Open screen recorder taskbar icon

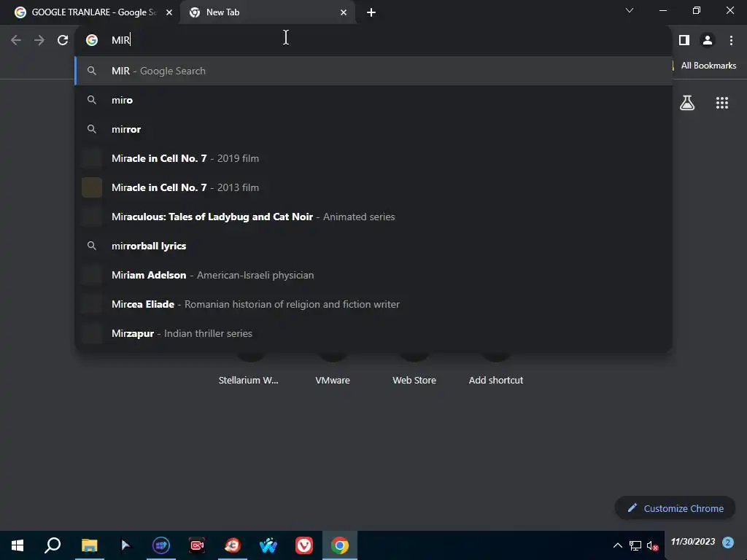197,545
